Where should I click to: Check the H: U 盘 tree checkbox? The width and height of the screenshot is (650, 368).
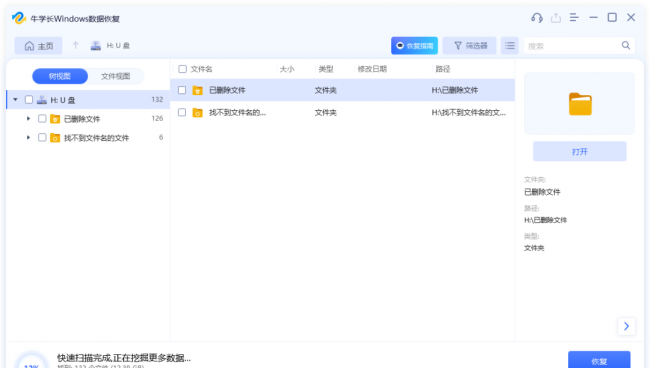coord(29,99)
